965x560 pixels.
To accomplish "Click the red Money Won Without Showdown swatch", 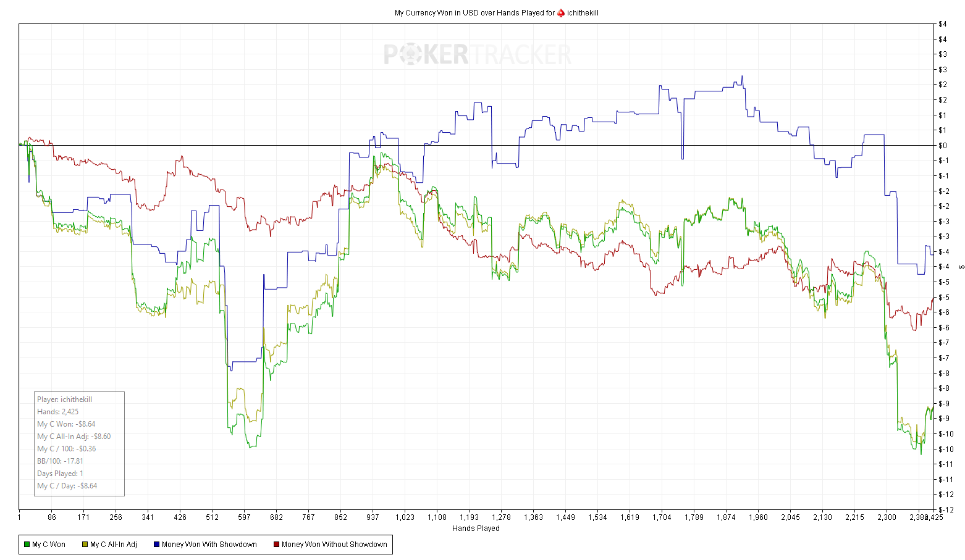I will click(276, 545).
